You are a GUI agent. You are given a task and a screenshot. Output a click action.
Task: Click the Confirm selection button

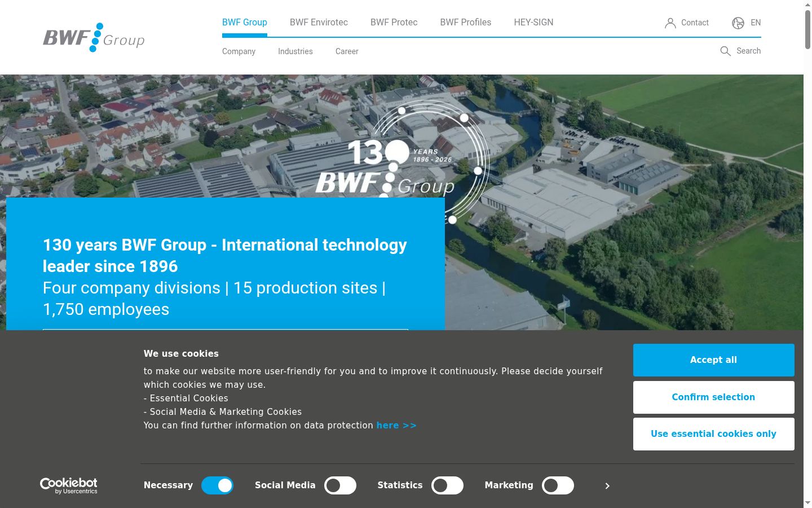(713, 397)
